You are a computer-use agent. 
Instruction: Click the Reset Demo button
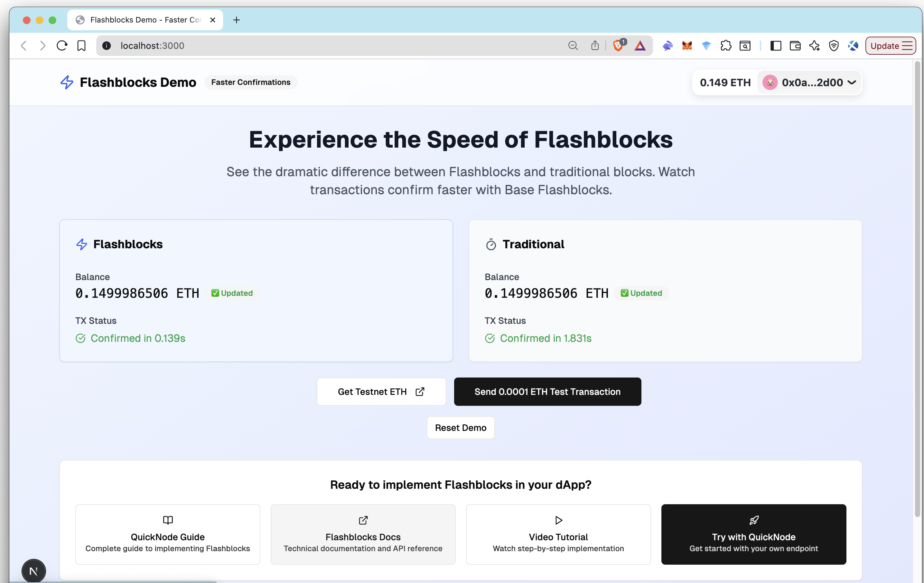point(461,427)
